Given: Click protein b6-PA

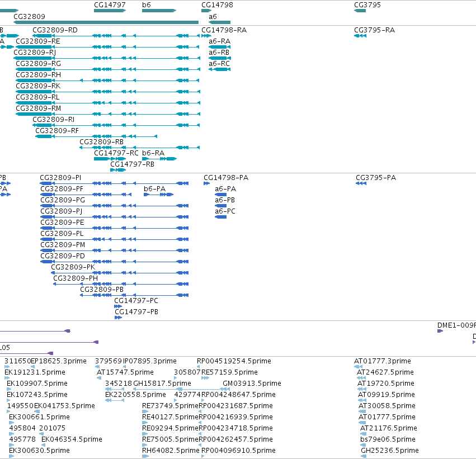Looking at the screenshot, I should click(154, 189).
